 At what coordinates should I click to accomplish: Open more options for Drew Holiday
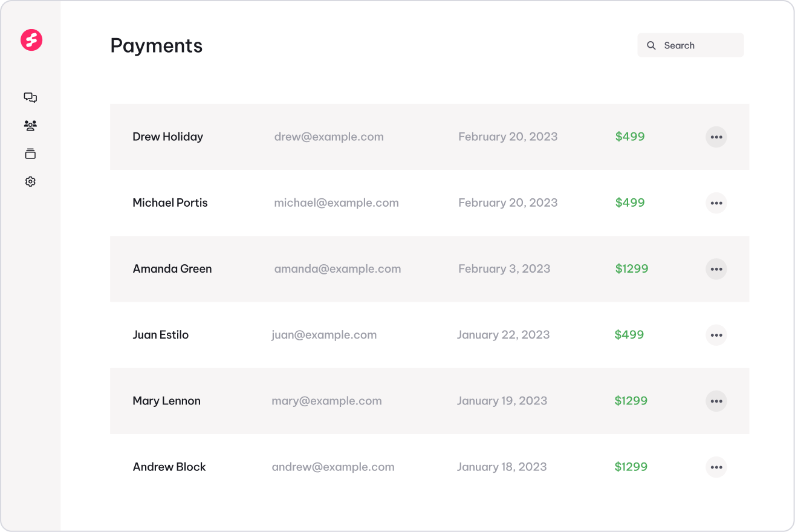(x=716, y=137)
